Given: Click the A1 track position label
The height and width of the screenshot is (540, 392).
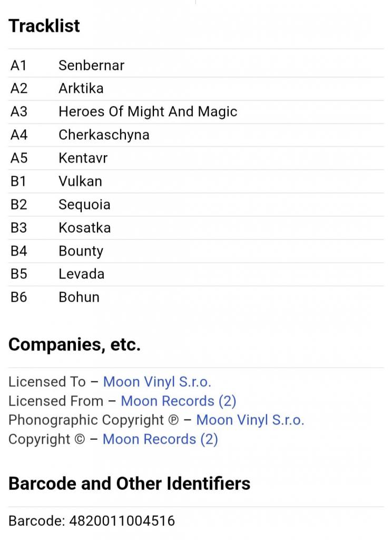Looking at the screenshot, I should point(18,65).
